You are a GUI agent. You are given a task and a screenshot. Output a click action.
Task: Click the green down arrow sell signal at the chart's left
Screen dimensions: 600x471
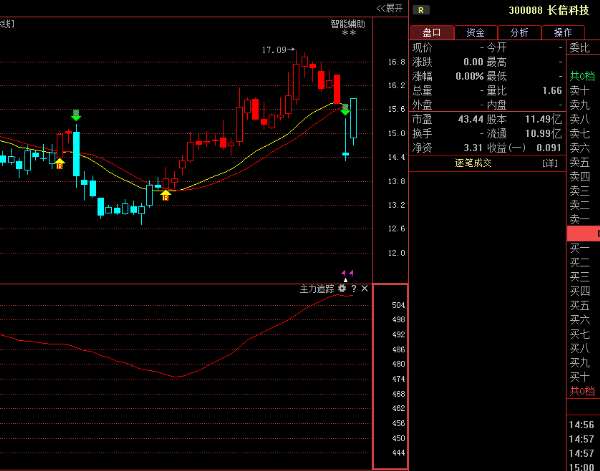(x=76, y=116)
